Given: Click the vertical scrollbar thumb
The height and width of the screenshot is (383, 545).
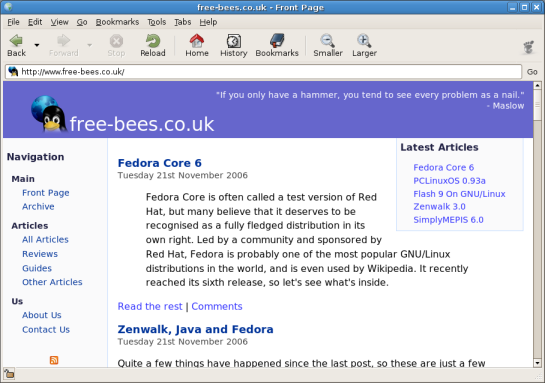Looking at the screenshot, I should point(537,105).
